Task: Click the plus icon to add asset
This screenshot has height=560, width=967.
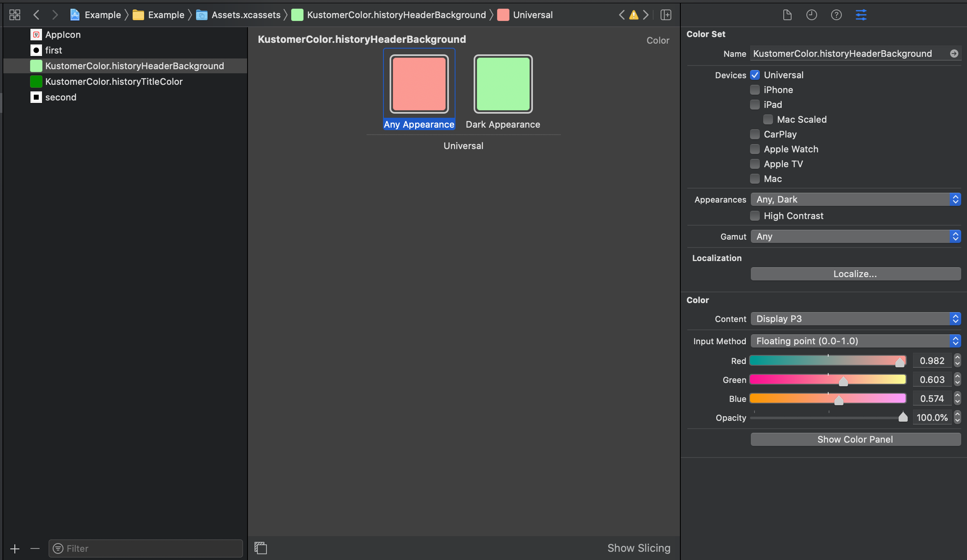Action: tap(15, 548)
